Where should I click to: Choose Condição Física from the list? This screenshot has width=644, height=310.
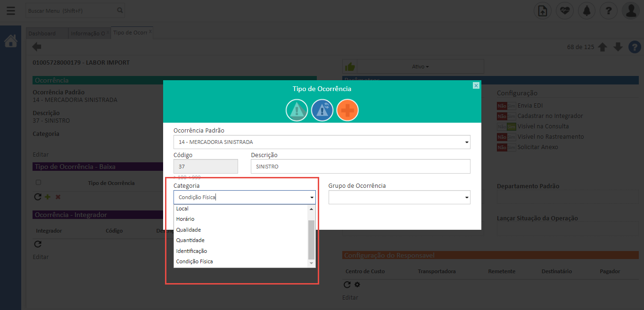pos(241,261)
